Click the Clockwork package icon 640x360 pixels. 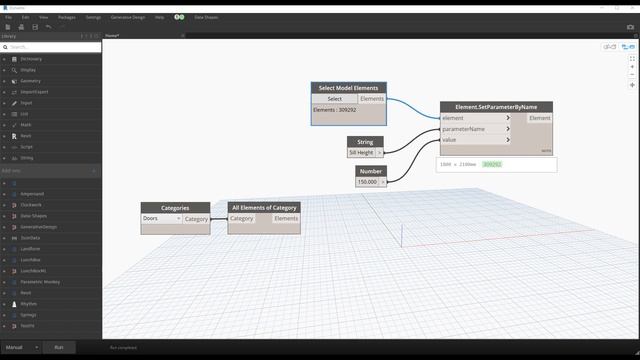click(14, 205)
